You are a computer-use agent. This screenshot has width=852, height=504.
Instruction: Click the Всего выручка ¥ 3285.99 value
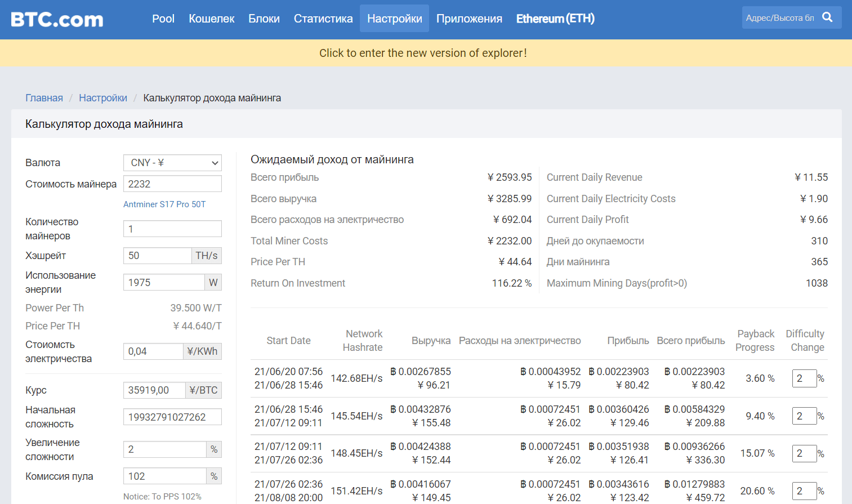pyautogui.click(x=510, y=199)
